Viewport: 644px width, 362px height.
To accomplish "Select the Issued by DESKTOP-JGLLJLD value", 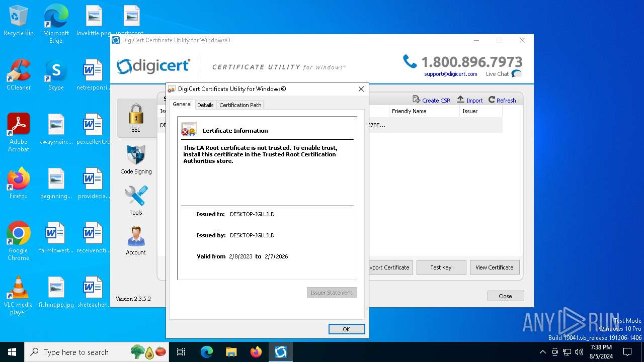I will click(x=252, y=235).
